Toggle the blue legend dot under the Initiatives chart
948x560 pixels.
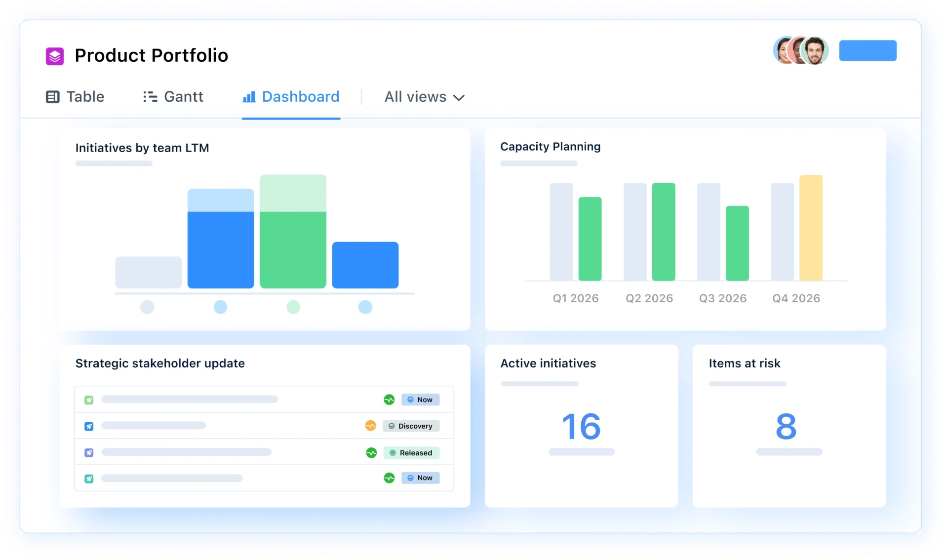pyautogui.click(x=220, y=307)
